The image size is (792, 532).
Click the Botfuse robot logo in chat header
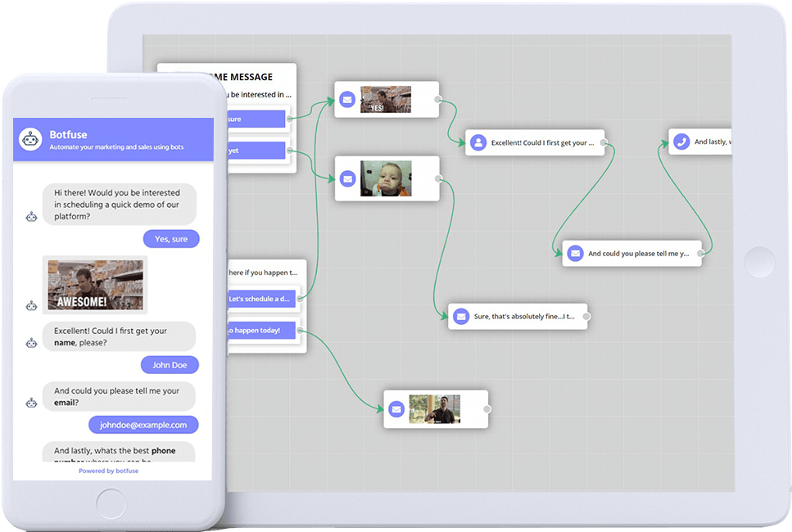[x=31, y=140]
